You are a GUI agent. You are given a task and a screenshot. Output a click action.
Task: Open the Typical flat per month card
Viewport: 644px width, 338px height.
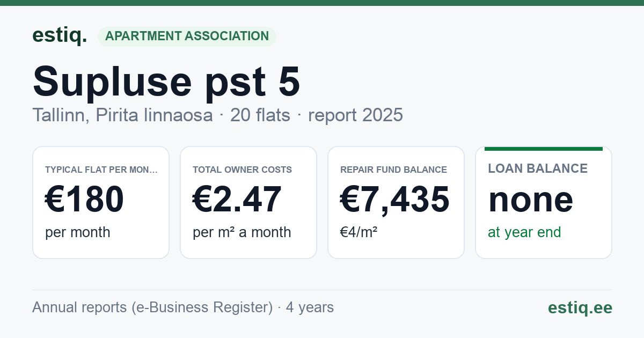(101, 202)
